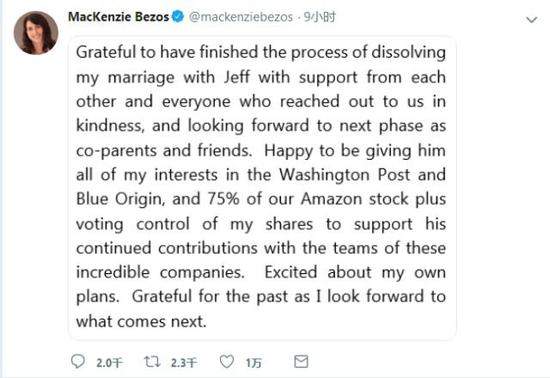Click the @mackenziebezos handle
The height and width of the screenshot is (378, 550).
coord(241,17)
